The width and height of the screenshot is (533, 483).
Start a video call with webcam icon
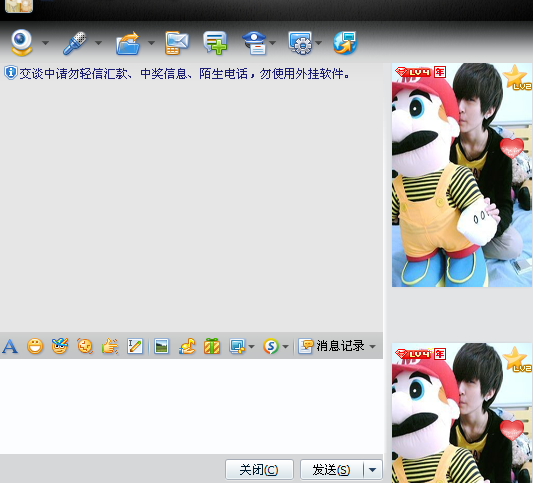click(21, 43)
